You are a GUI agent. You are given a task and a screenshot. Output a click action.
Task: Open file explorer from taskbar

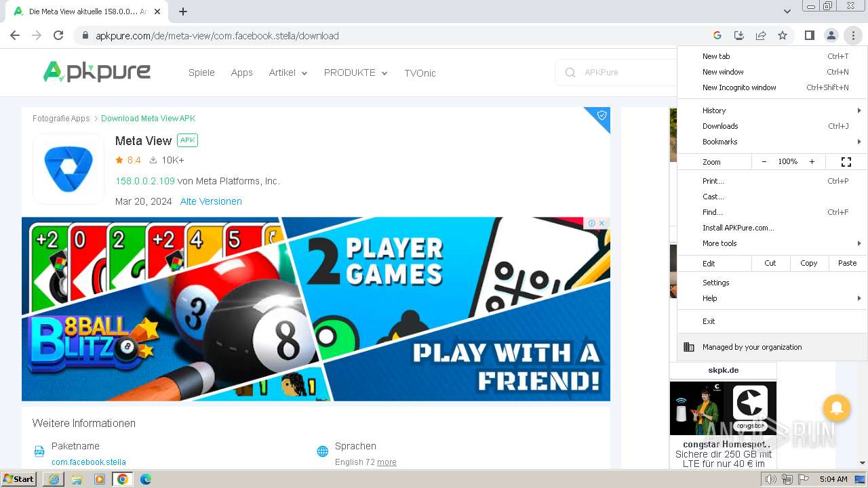pos(77,479)
